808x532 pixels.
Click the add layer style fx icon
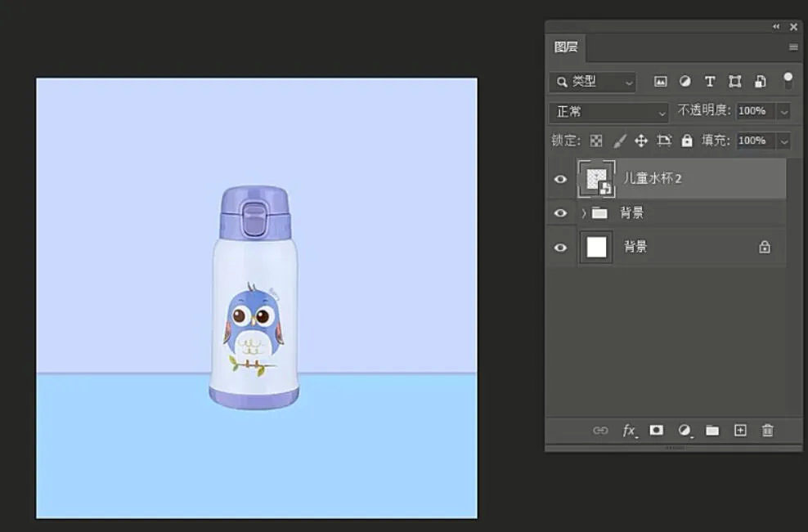click(629, 431)
